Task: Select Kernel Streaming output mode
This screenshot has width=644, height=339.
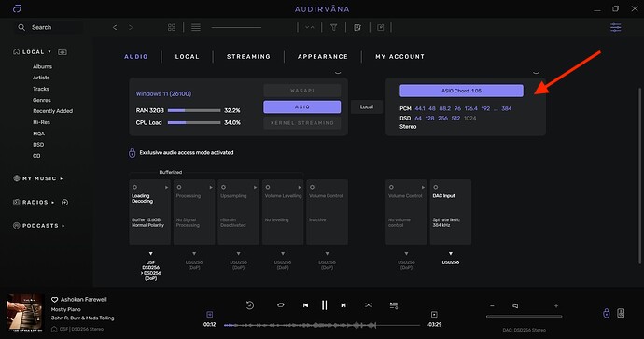Action: [x=302, y=123]
